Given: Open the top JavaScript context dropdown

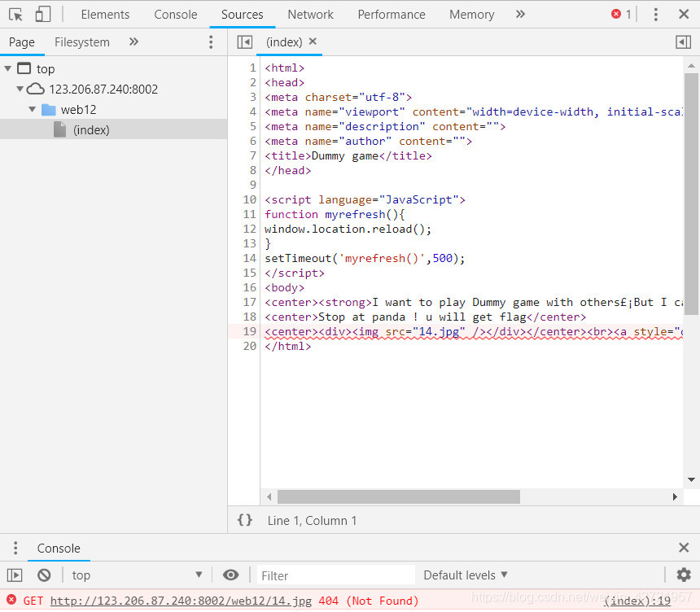Looking at the screenshot, I should coord(137,575).
